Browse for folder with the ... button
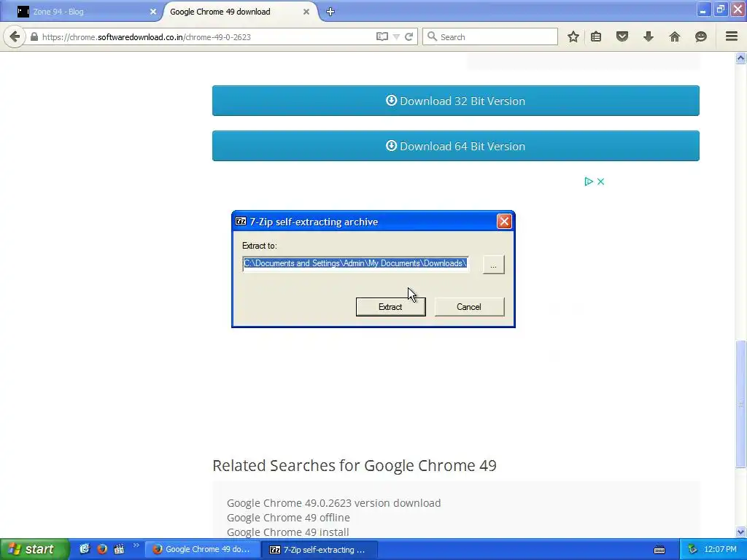Viewport: 747px width, 560px height. tap(494, 264)
